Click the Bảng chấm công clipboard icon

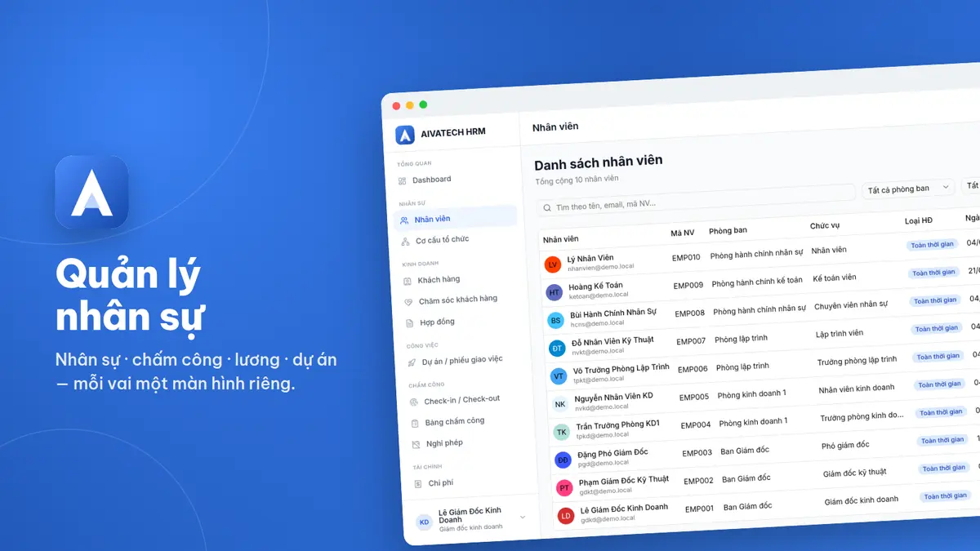click(x=416, y=423)
